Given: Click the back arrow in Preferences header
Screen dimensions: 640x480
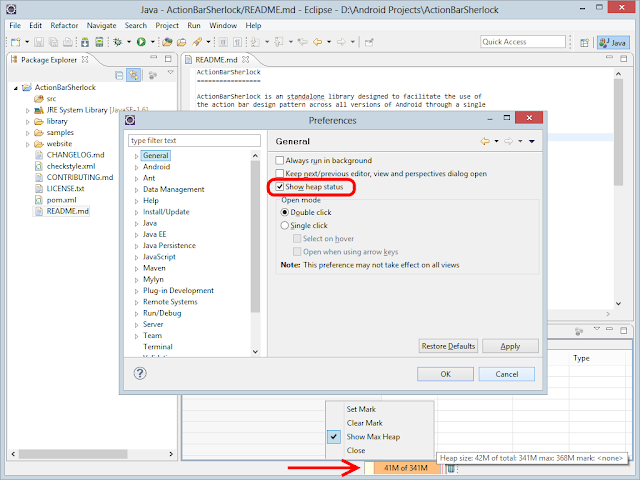Looking at the screenshot, I should tap(485, 141).
